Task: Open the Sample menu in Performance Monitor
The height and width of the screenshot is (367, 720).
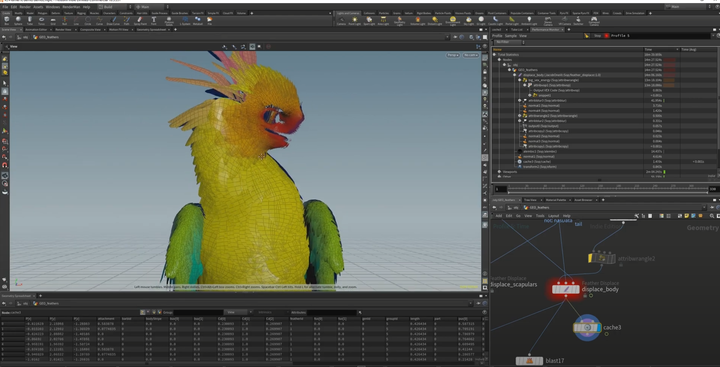Action: pyautogui.click(x=511, y=35)
